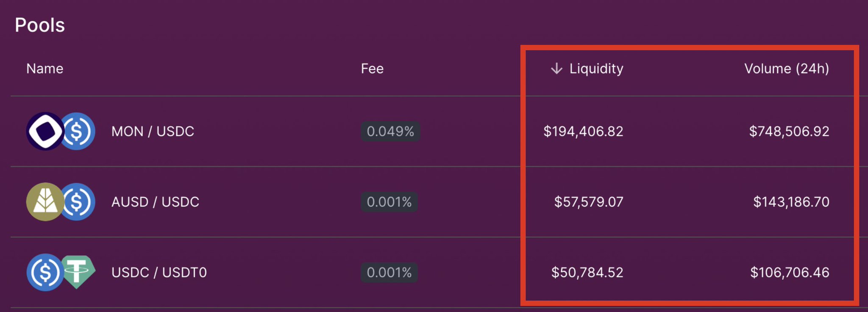Click the USDC / USDT0 0.001% fee badge
This screenshot has height=312, width=868.
click(x=389, y=272)
